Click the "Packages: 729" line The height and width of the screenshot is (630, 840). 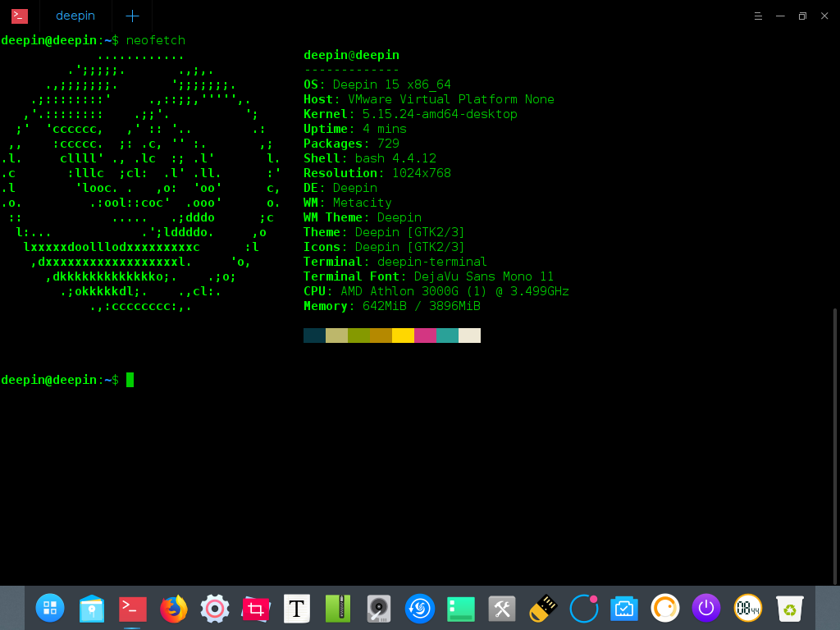[x=351, y=144]
